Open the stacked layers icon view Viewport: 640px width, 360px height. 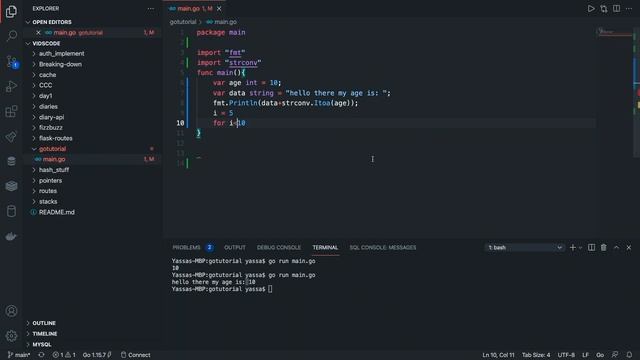click(x=11, y=186)
